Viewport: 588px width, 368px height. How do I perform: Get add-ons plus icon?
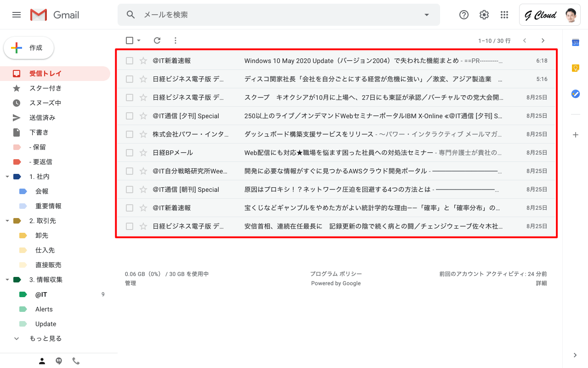(575, 135)
